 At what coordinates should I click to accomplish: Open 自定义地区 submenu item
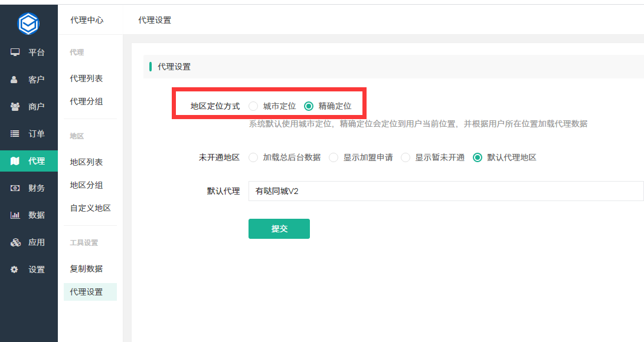[90, 208]
